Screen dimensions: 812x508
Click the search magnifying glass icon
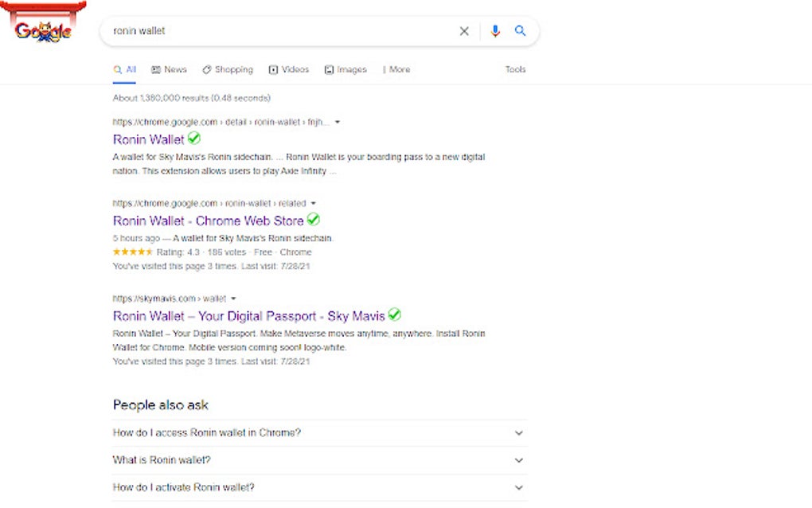pyautogui.click(x=521, y=31)
